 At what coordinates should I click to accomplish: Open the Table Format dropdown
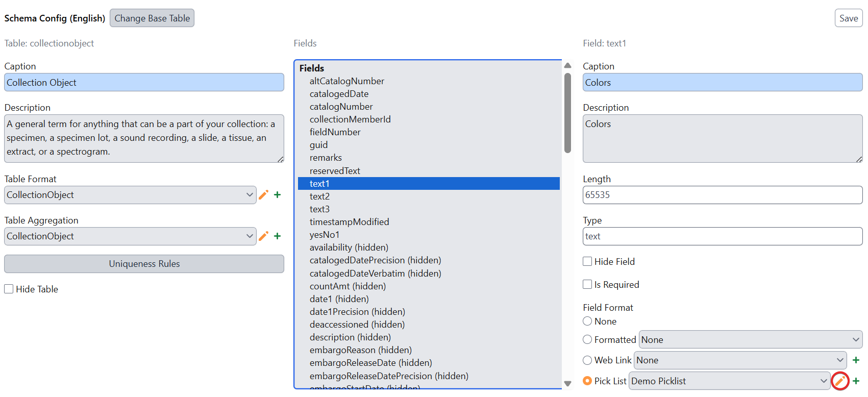pos(130,195)
